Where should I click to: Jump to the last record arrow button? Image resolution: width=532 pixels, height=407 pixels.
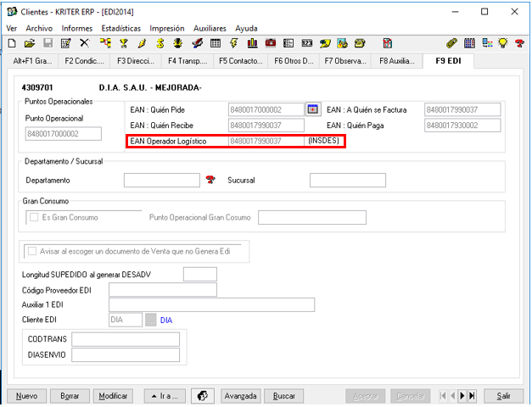[x=472, y=396]
